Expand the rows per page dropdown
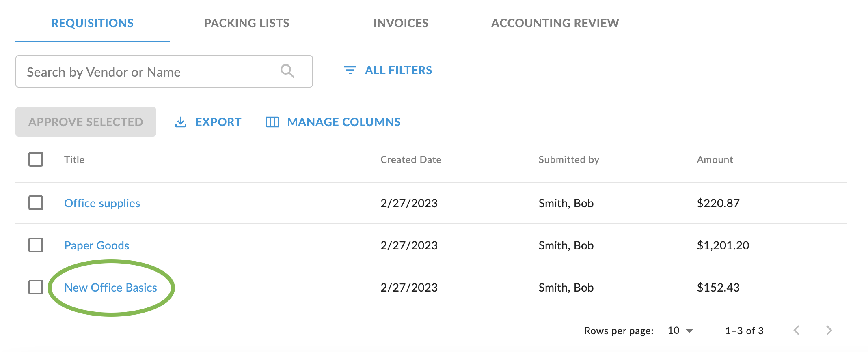868x352 pixels. click(681, 331)
